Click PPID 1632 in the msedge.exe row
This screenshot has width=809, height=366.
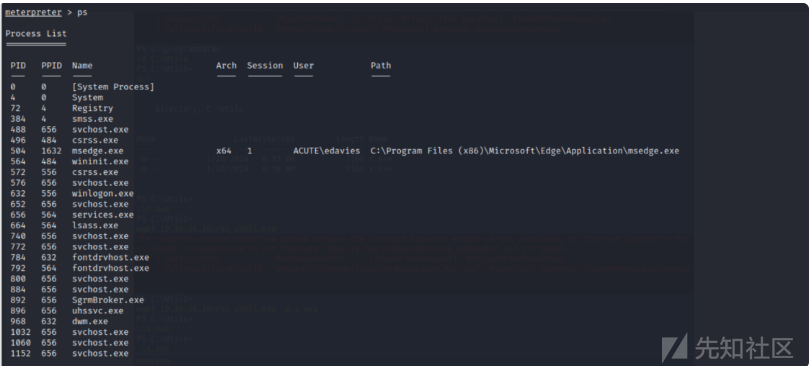(x=51, y=151)
